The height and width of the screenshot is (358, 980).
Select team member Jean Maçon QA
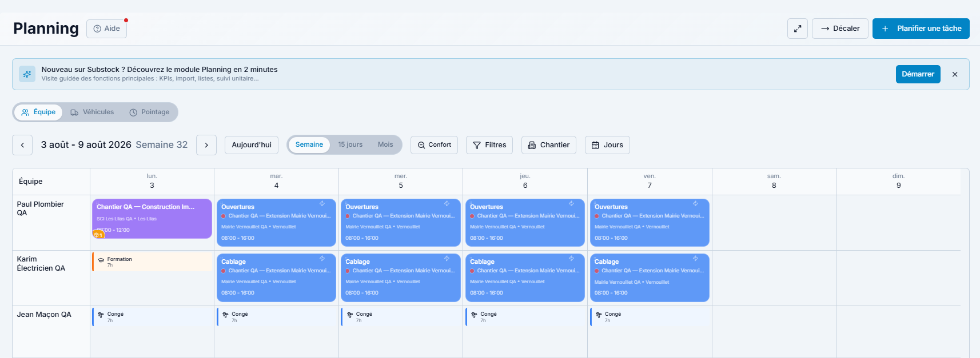click(x=44, y=315)
